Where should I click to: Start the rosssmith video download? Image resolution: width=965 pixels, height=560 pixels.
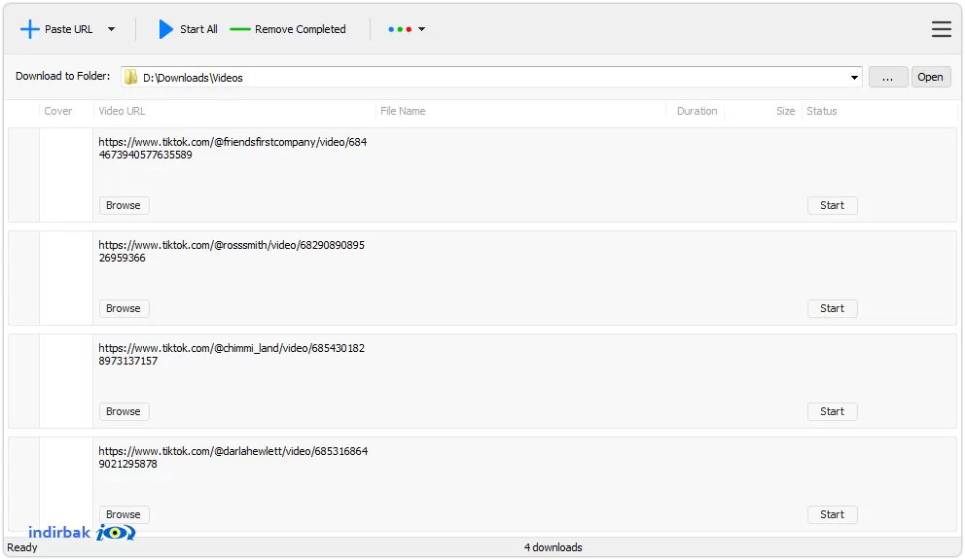tap(832, 308)
